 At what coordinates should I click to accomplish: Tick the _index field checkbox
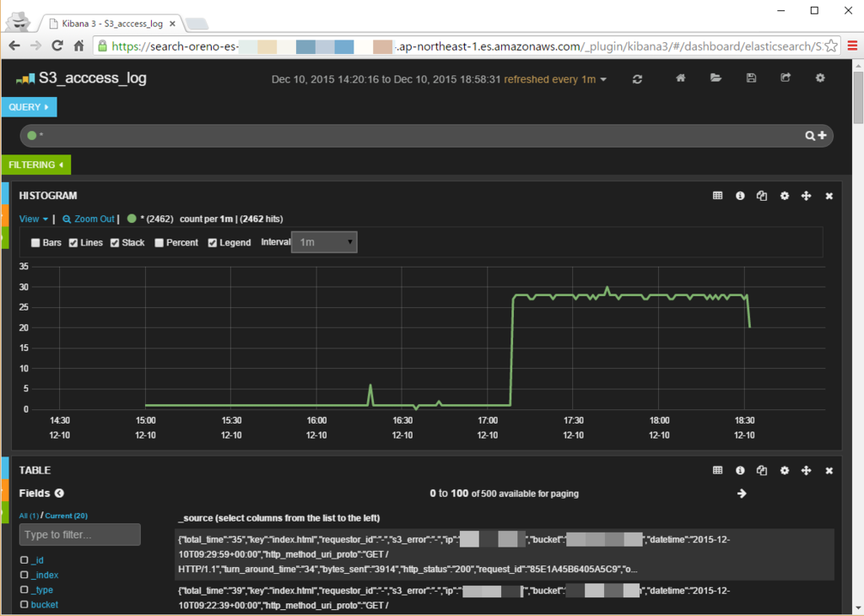coord(24,575)
